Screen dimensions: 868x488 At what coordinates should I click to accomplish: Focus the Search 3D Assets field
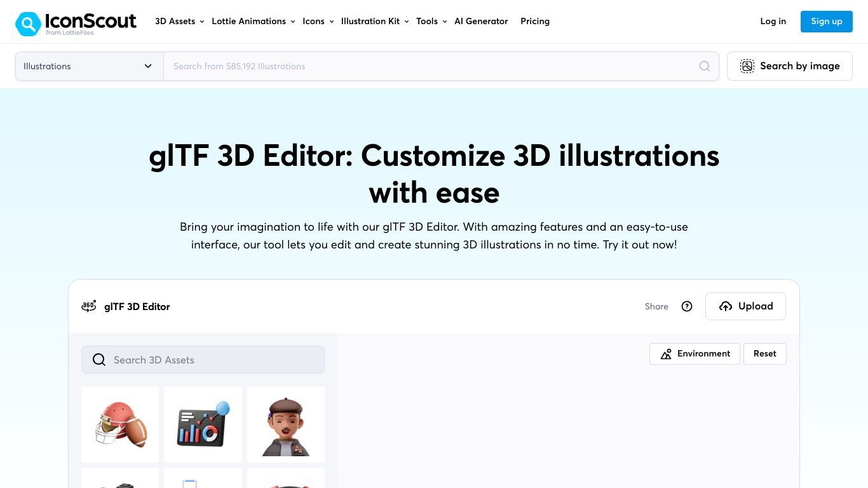coord(203,360)
